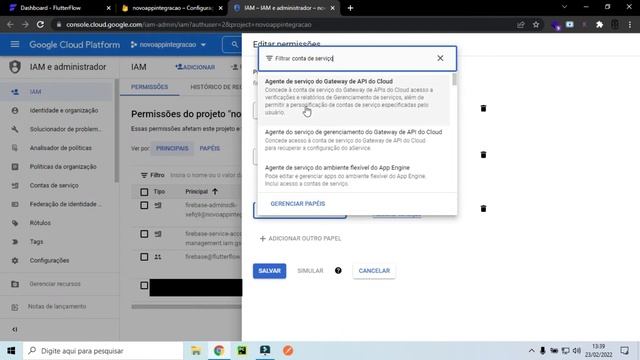The image size is (640, 360).
Task: Select the PAPÉIS view toggle
Action: coord(209,148)
